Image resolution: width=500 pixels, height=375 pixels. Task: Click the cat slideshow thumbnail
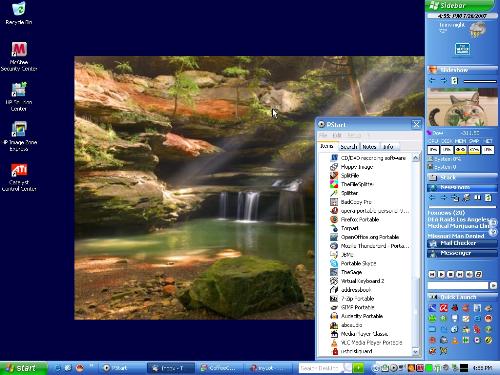pos(462,107)
